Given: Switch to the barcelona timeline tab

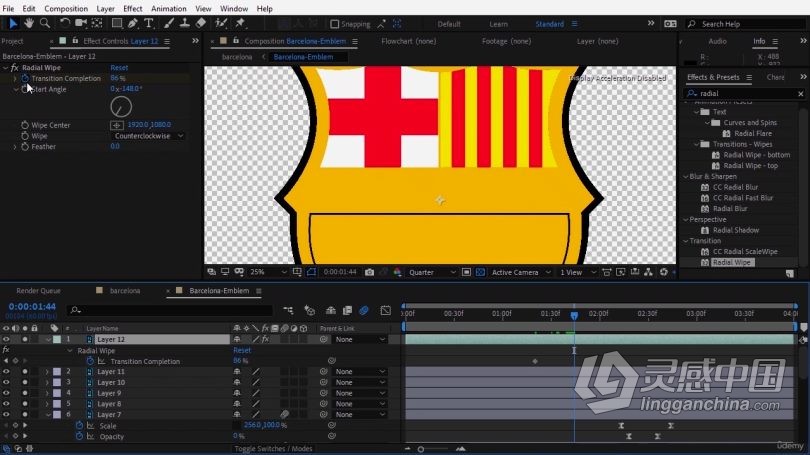Looking at the screenshot, I should [x=124, y=291].
